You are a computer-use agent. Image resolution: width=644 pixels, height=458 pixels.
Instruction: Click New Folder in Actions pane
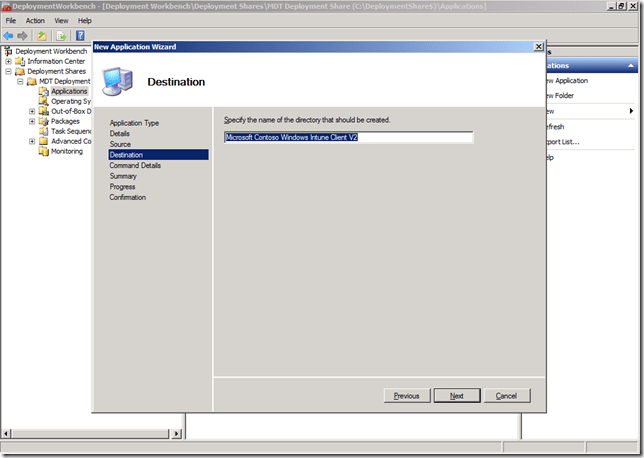560,96
